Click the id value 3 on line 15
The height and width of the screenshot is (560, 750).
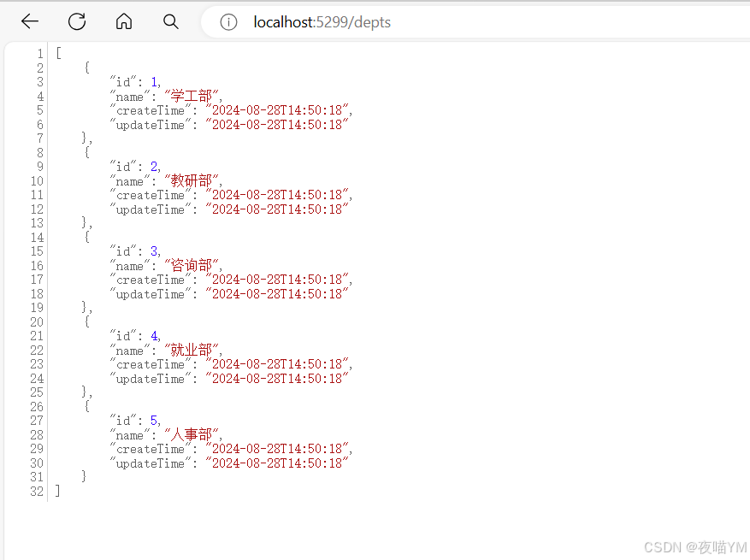(154, 251)
